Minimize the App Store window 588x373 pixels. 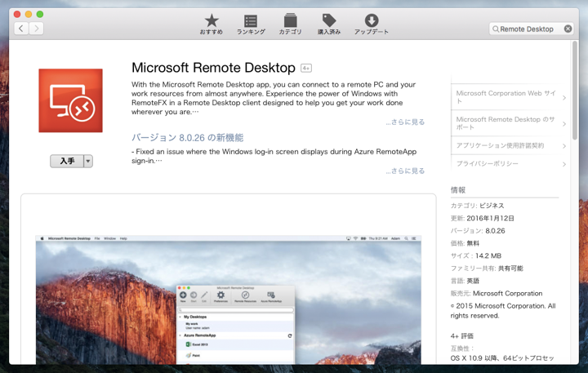click(29, 14)
